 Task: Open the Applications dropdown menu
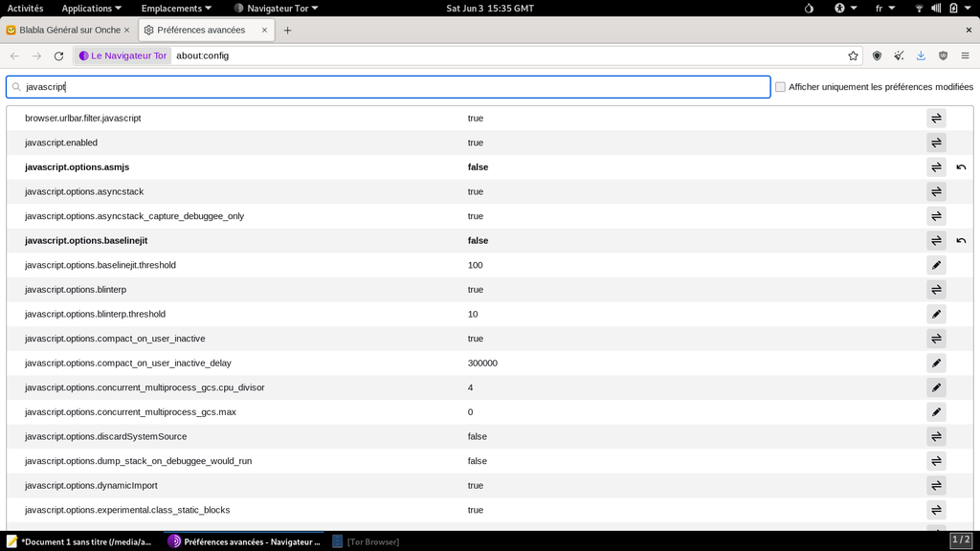92,9
